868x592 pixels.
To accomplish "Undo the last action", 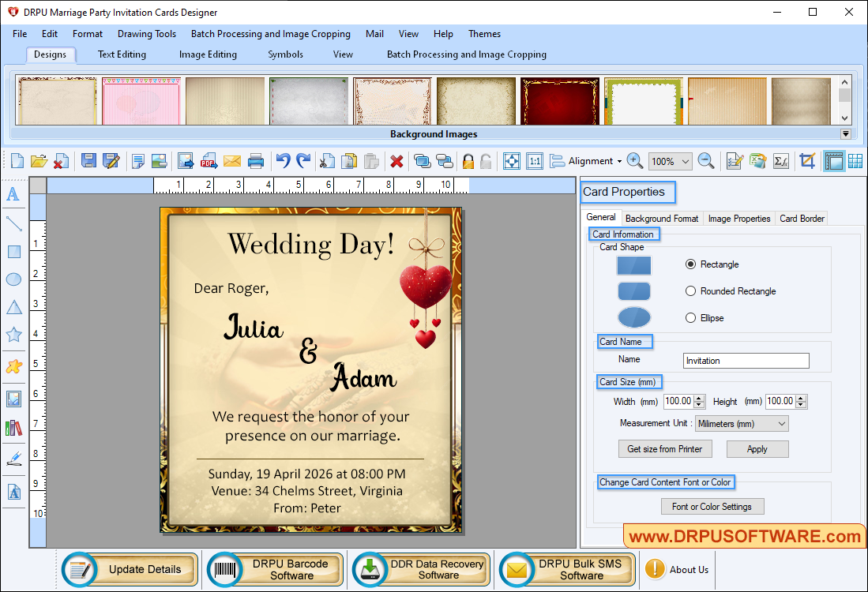I will (283, 160).
